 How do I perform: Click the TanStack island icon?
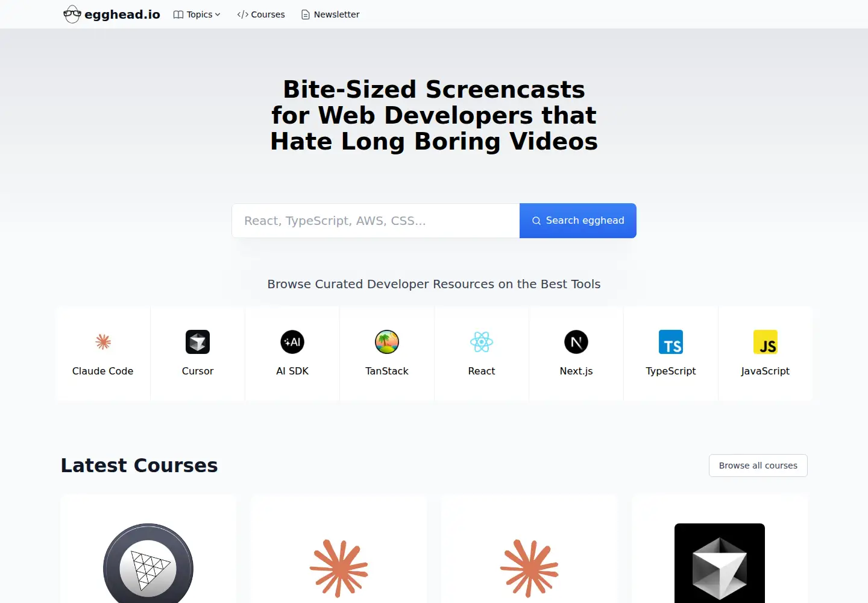coord(387,342)
